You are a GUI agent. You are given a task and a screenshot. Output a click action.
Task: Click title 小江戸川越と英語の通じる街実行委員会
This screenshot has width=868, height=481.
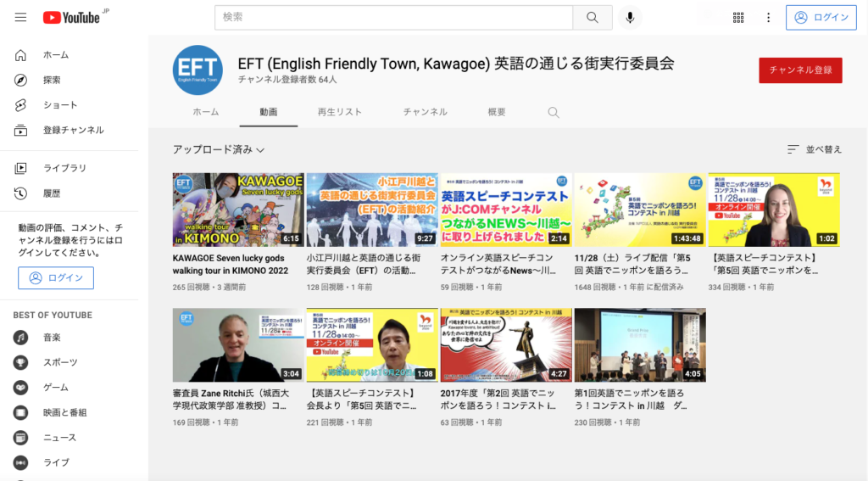(x=364, y=265)
